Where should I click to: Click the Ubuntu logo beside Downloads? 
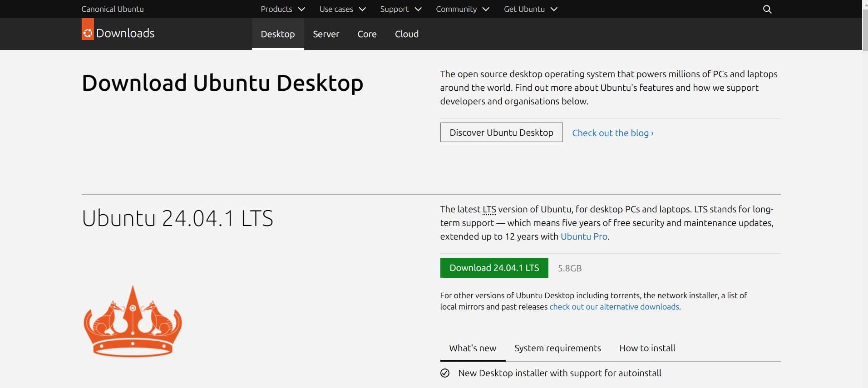click(x=88, y=29)
